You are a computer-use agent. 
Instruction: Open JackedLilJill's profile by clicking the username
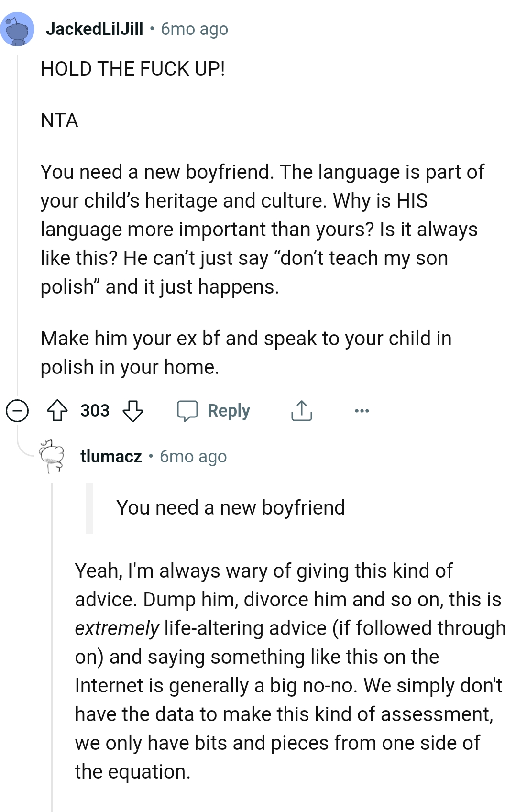pyautogui.click(x=94, y=29)
